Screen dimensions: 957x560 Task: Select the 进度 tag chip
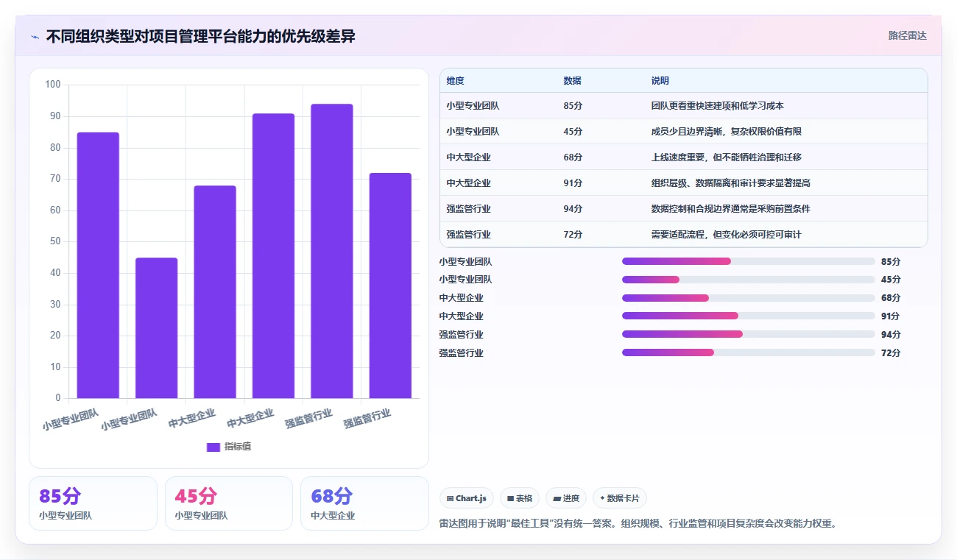point(566,498)
